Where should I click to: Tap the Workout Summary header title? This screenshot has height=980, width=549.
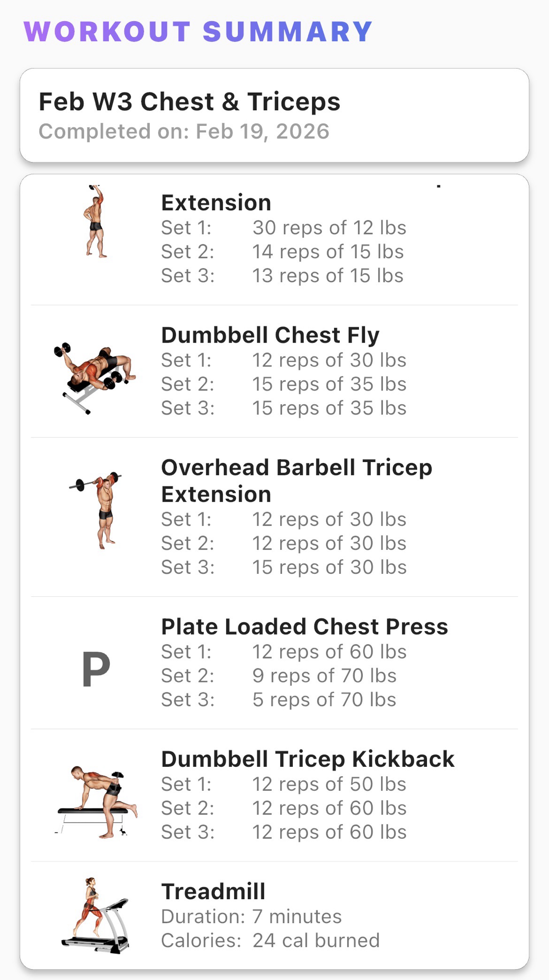point(198,32)
